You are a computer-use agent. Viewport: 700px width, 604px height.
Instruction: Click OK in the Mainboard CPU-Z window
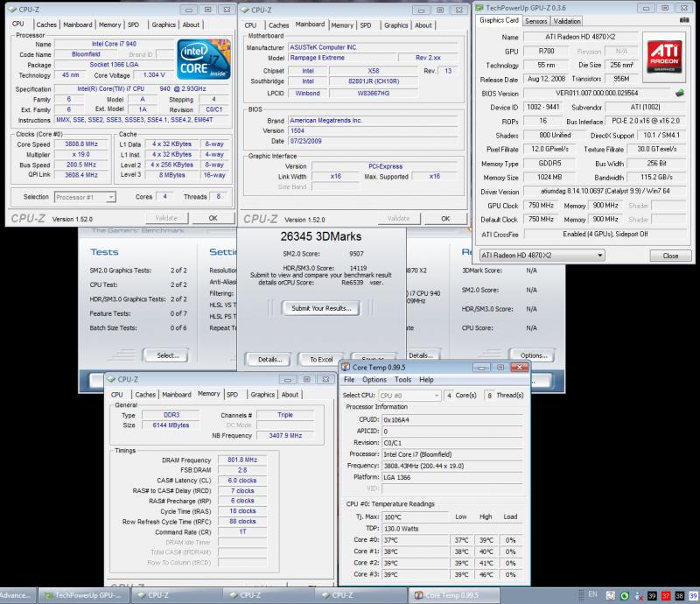pyautogui.click(x=445, y=219)
